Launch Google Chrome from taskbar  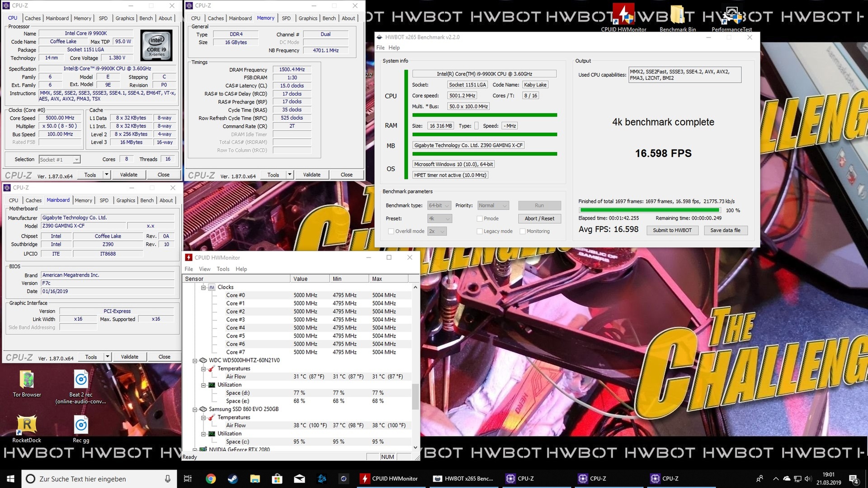pyautogui.click(x=211, y=479)
